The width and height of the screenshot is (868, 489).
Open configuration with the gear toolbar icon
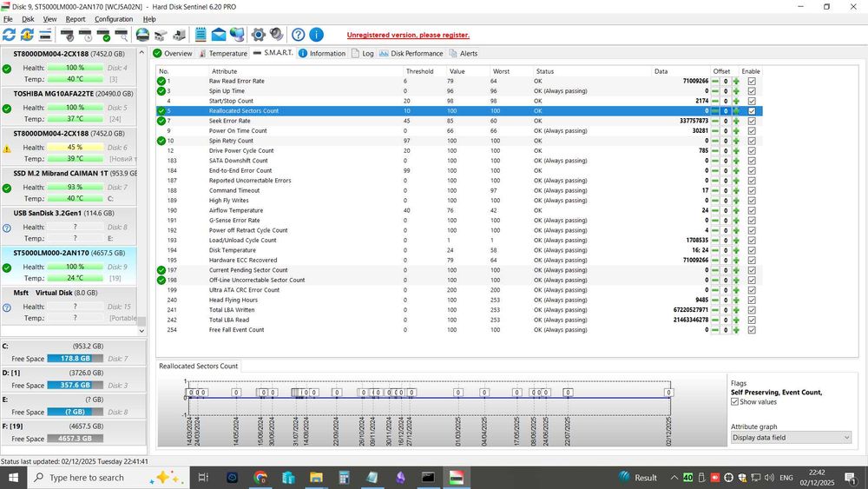(258, 35)
